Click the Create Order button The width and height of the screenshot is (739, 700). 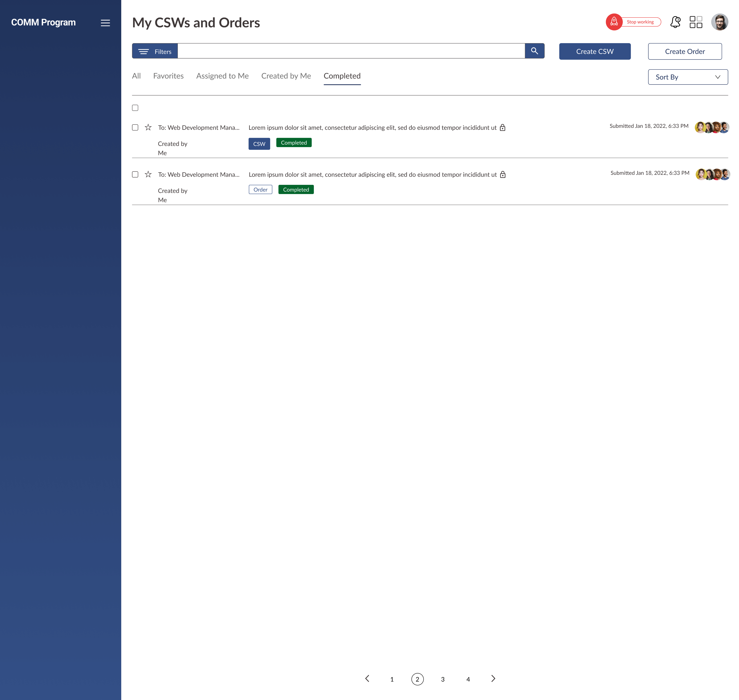pos(685,51)
